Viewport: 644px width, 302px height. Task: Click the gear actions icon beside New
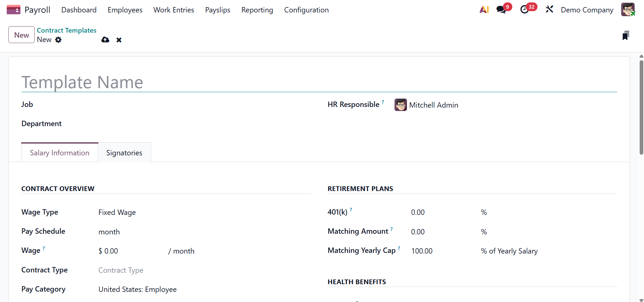[58, 40]
